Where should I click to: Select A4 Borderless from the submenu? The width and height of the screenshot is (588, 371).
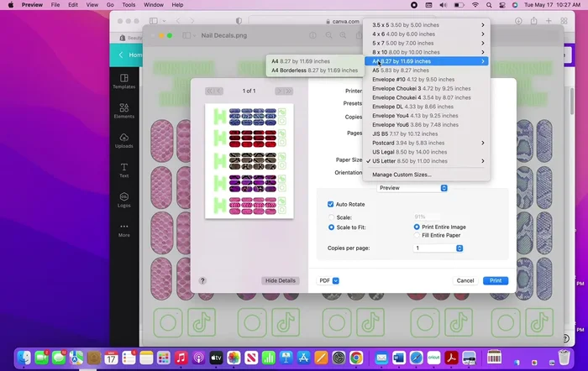pyautogui.click(x=315, y=70)
